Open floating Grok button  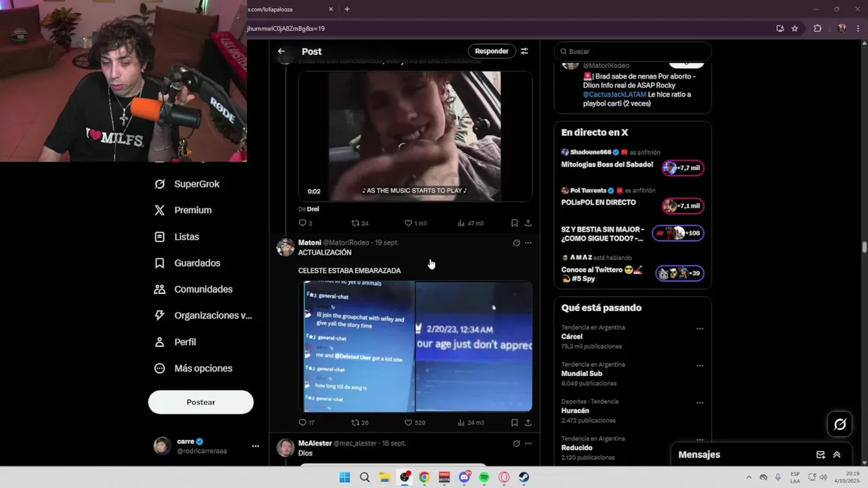click(x=840, y=424)
